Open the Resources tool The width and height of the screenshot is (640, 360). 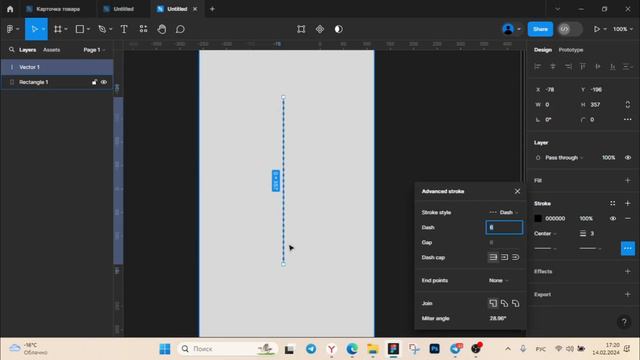click(143, 29)
